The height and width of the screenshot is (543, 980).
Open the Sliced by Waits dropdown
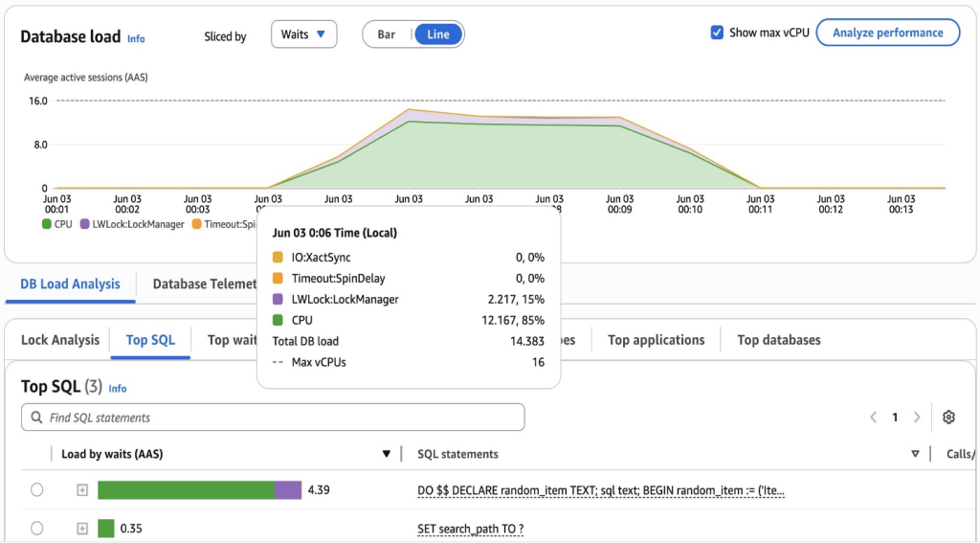pos(303,34)
